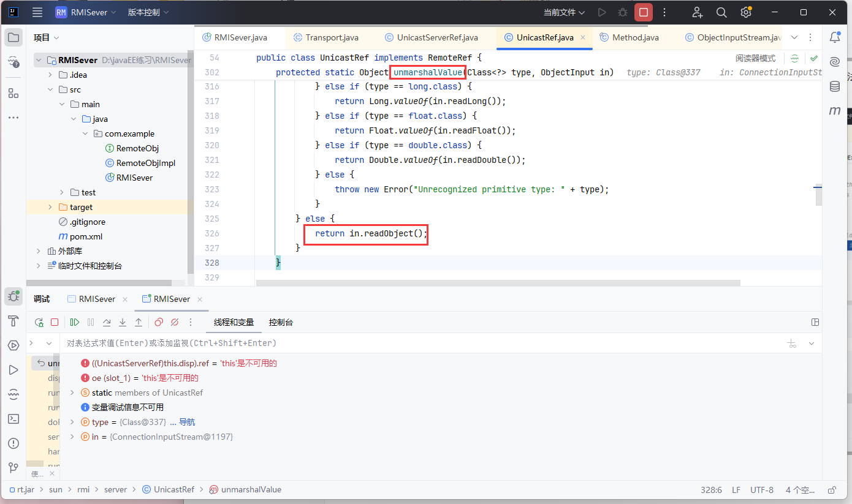Toggle the Project tool window

[13, 37]
